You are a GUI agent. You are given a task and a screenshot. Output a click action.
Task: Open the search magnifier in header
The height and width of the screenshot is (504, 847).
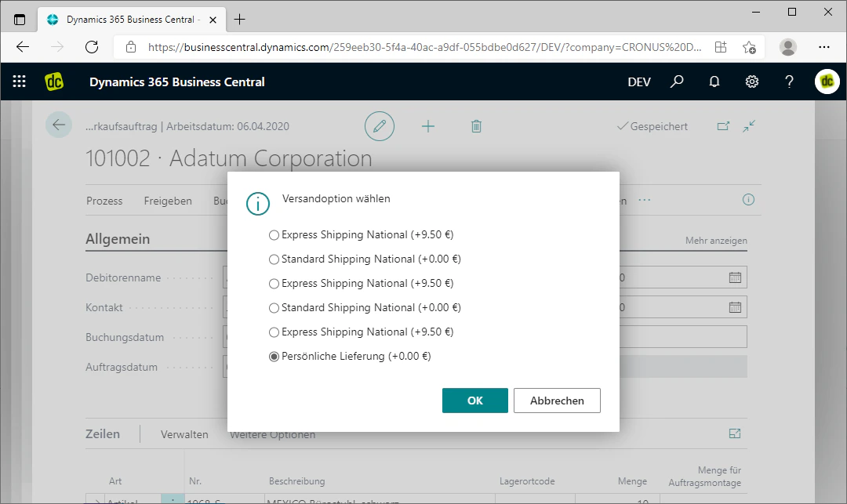click(676, 82)
